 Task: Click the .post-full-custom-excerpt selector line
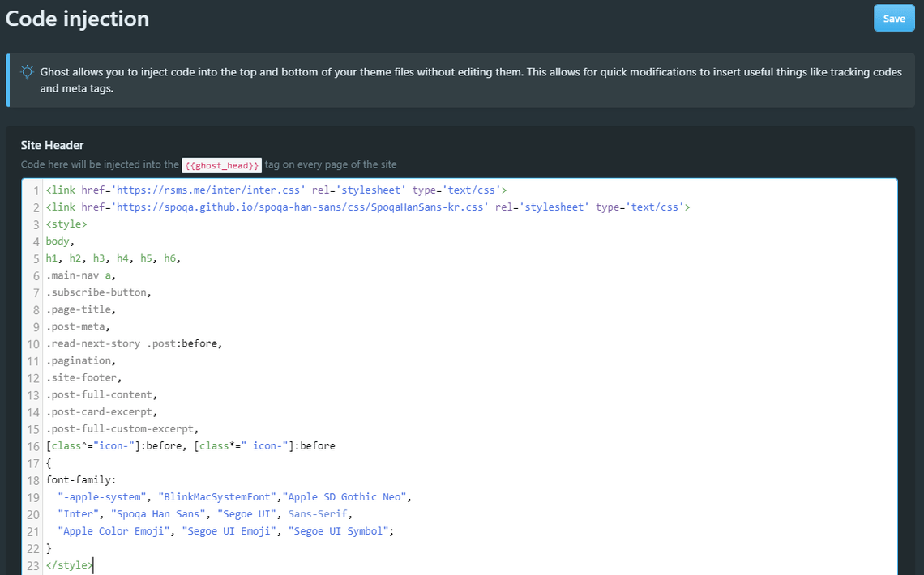(x=122, y=428)
